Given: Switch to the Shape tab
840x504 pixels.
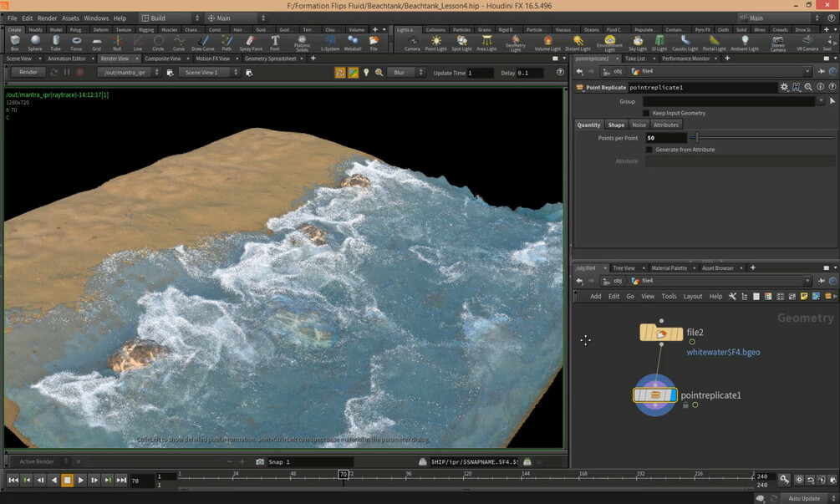Looking at the screenshot, I should point(616,125).
